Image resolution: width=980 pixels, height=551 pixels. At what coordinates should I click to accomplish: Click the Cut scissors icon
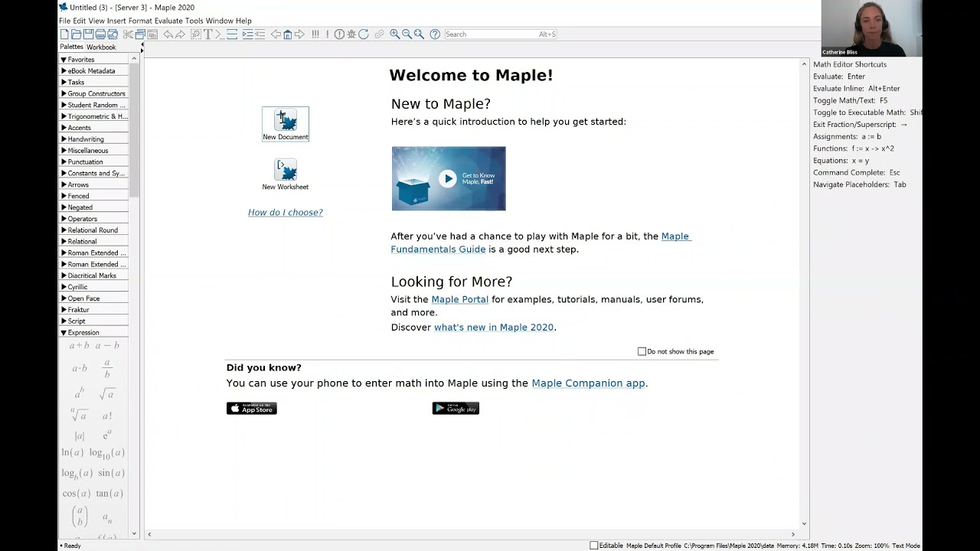[x=128, y=34]
